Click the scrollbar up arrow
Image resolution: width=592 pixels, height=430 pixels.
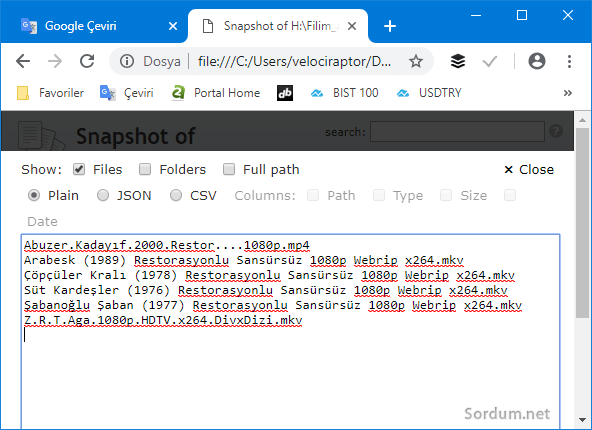[x=583, y=120]
